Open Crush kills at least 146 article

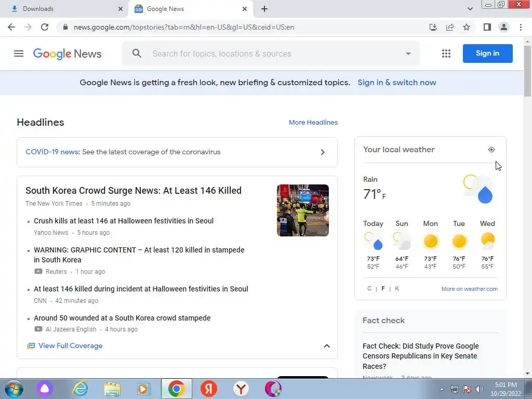[124, 221]
